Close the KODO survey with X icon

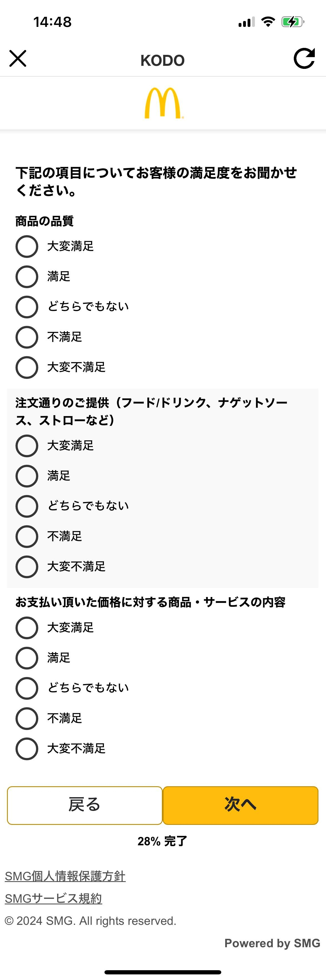(18, 59)
